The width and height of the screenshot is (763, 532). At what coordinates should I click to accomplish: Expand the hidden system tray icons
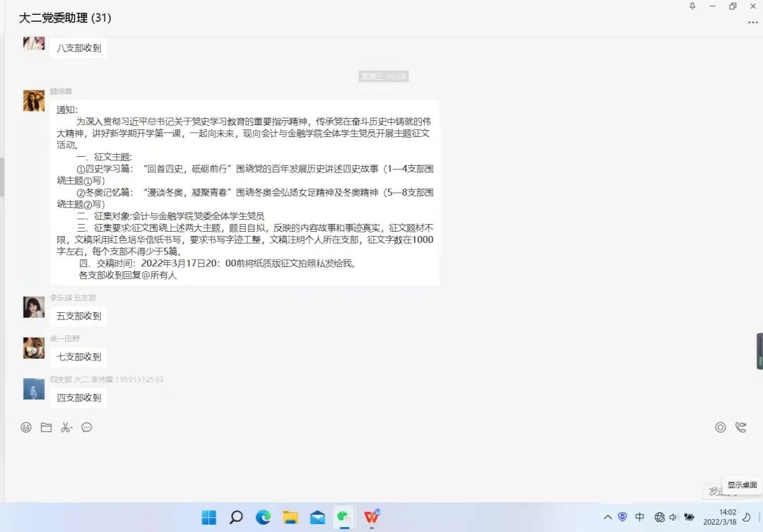[607, 517]
